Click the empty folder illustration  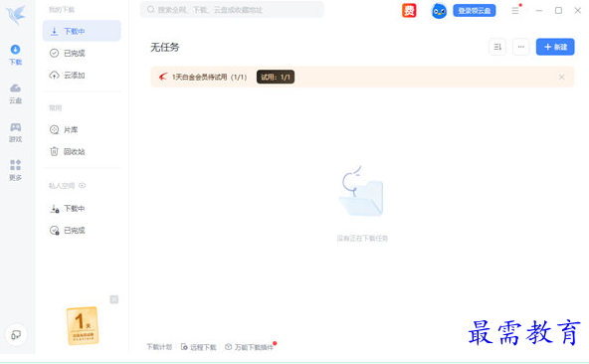tap(361, 191)
